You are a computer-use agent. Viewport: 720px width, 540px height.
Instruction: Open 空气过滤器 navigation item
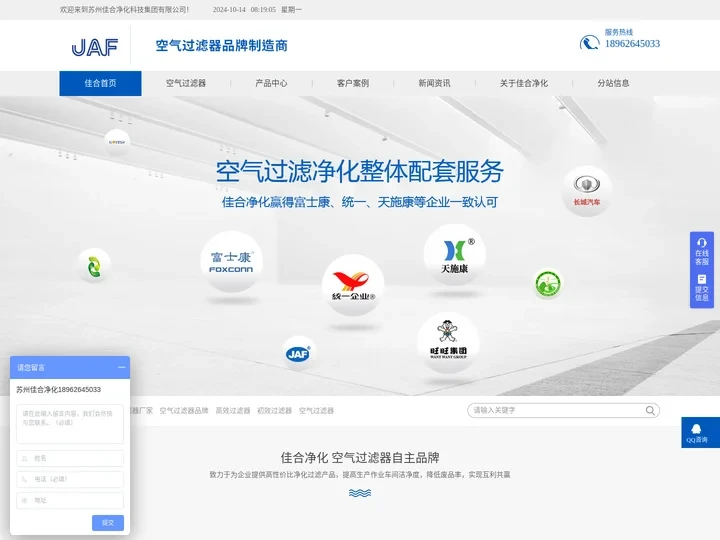186,83
